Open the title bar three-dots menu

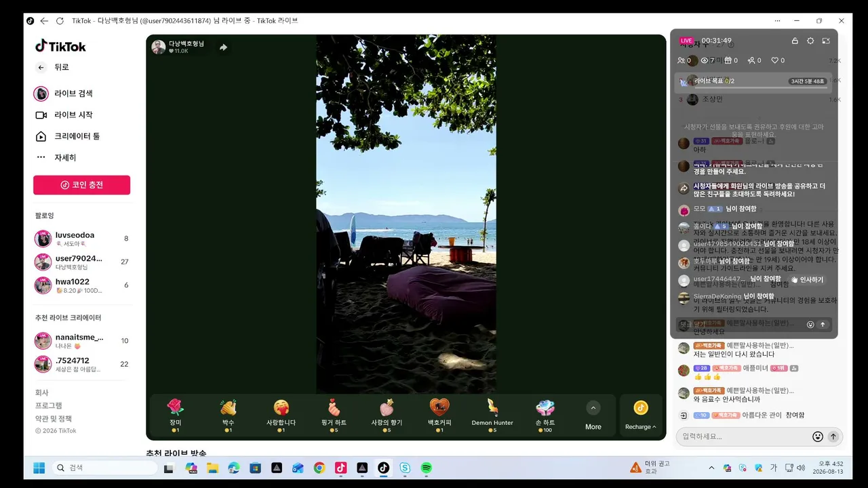(x=777, y=21)
